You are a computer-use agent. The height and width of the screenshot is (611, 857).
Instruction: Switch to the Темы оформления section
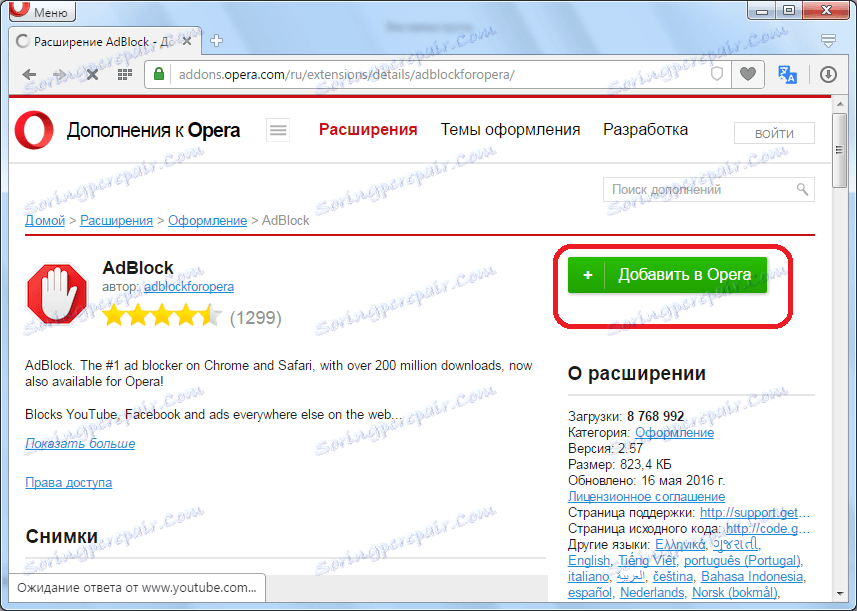click(511, 129)
